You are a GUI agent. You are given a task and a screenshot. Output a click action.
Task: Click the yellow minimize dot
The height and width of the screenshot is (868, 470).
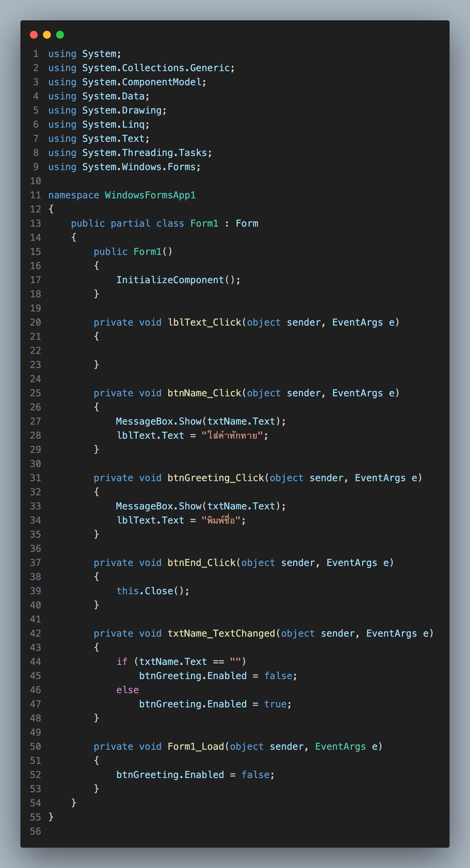[47, 35]
